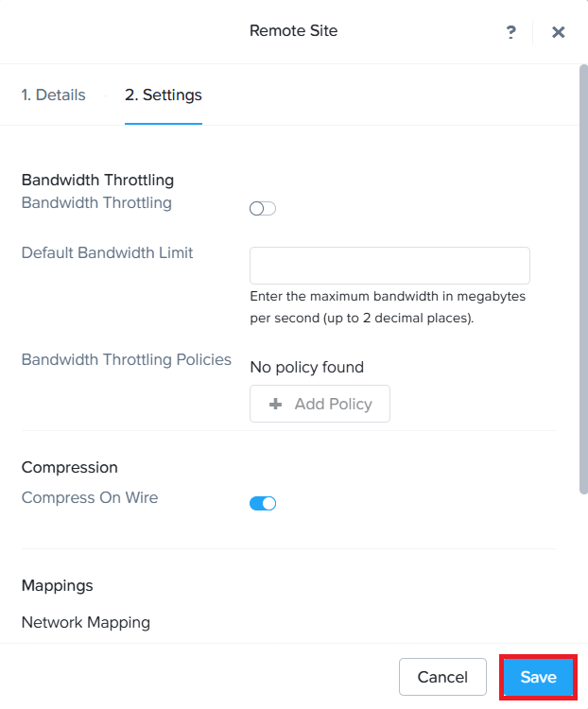
Task: Click the No policy found text
Action: click(306, 367)
